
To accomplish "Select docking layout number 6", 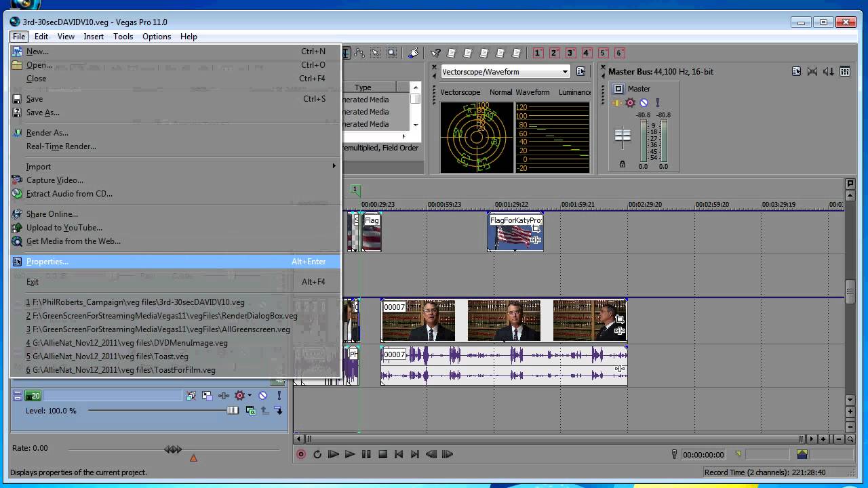I will point(619,53).
